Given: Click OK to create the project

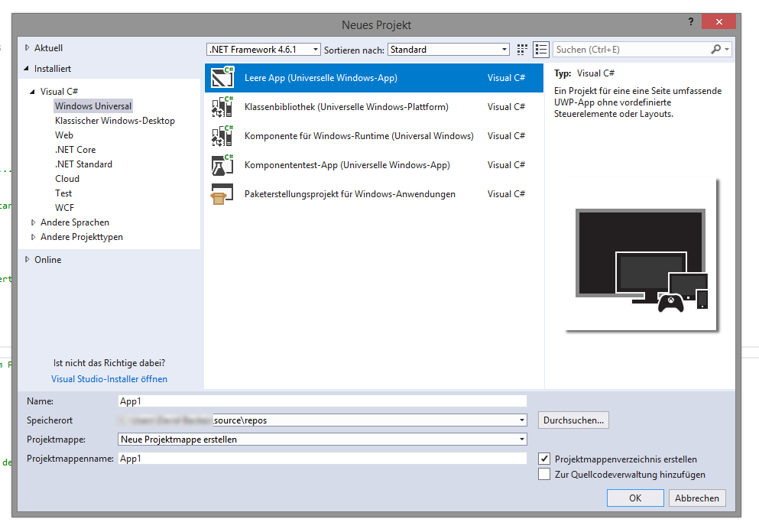Looking at the screenshot, I should tap(635, 498).
